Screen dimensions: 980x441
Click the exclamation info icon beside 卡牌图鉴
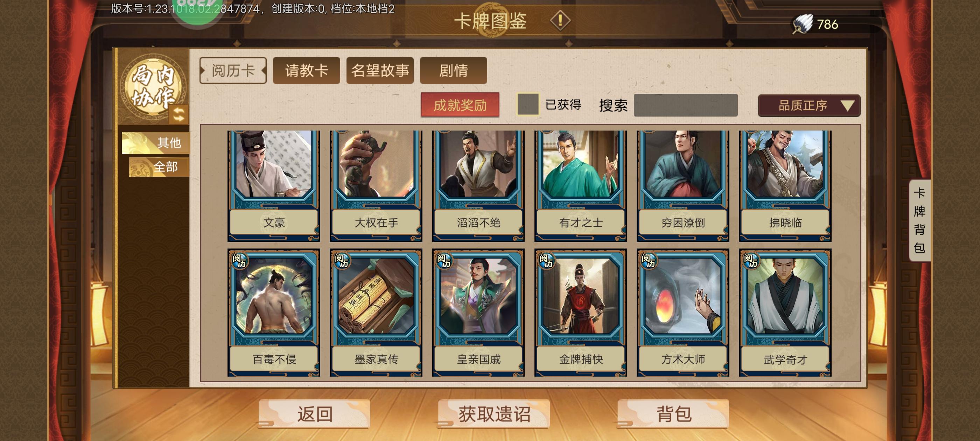point(560,20)
